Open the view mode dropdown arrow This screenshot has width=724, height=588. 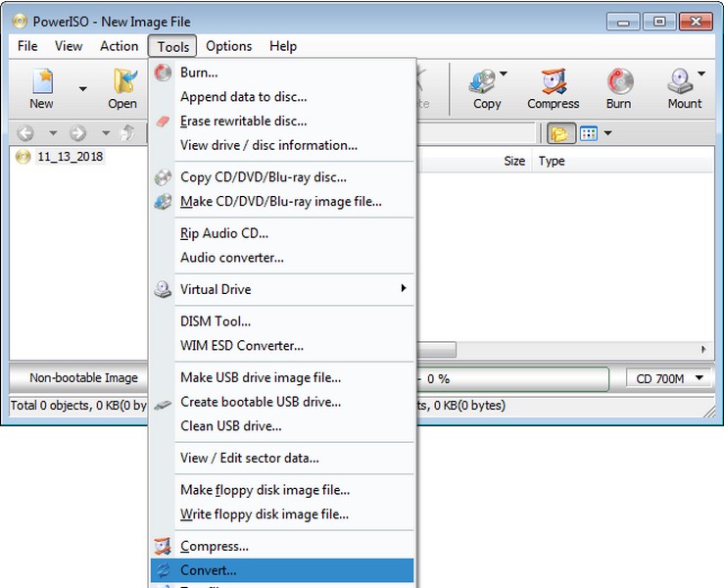point(608,133)
